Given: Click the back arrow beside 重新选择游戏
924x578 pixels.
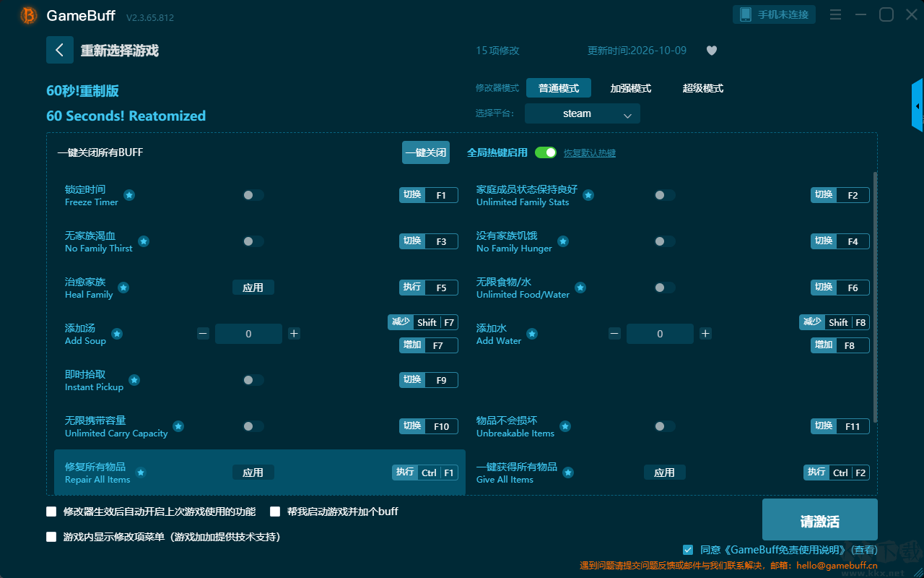Looking at the screenshot, I should (60, 50).
